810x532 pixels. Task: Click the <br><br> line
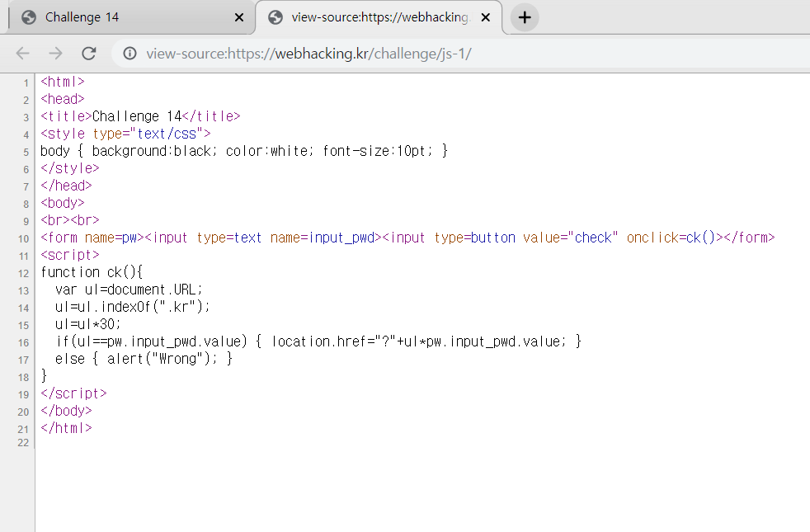[70, 220]
